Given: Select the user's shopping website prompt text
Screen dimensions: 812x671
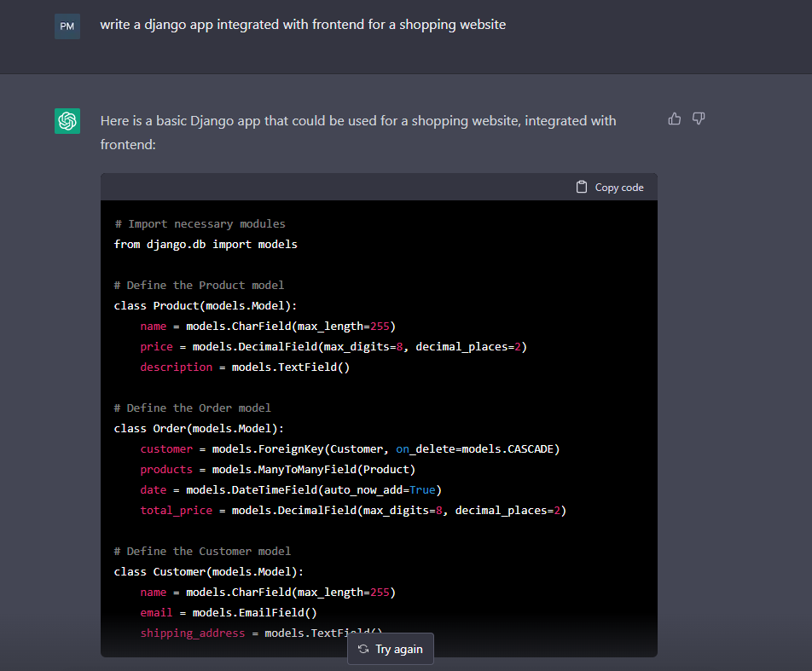Looking at the screenshot, I should click(304, 24).
